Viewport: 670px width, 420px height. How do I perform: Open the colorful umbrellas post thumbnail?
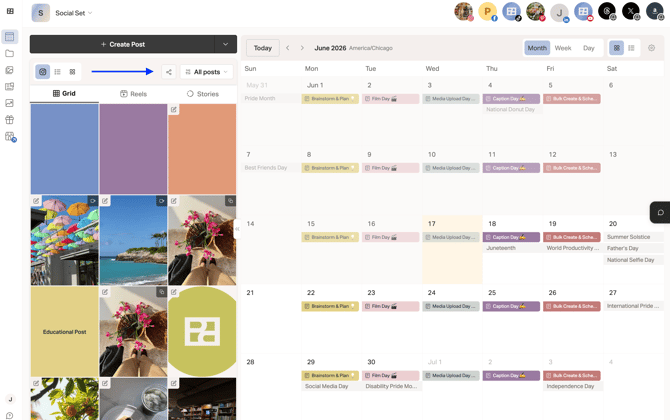(65, 240)
